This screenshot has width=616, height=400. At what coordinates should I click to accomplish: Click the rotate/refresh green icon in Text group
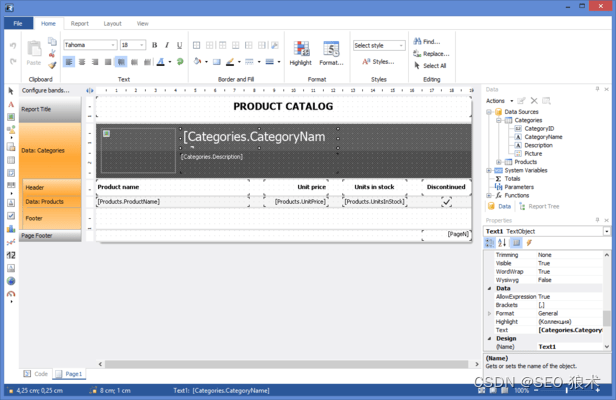click(x=180, y=62)
